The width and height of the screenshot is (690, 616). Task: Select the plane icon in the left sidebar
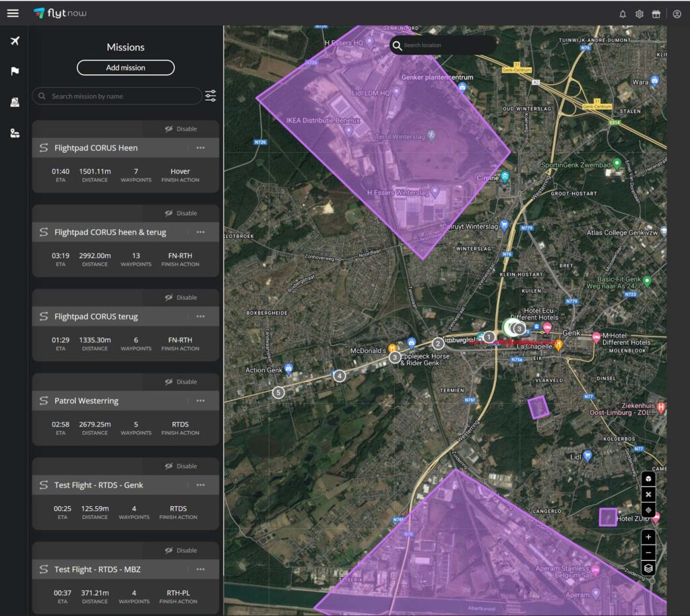[13, 41]
